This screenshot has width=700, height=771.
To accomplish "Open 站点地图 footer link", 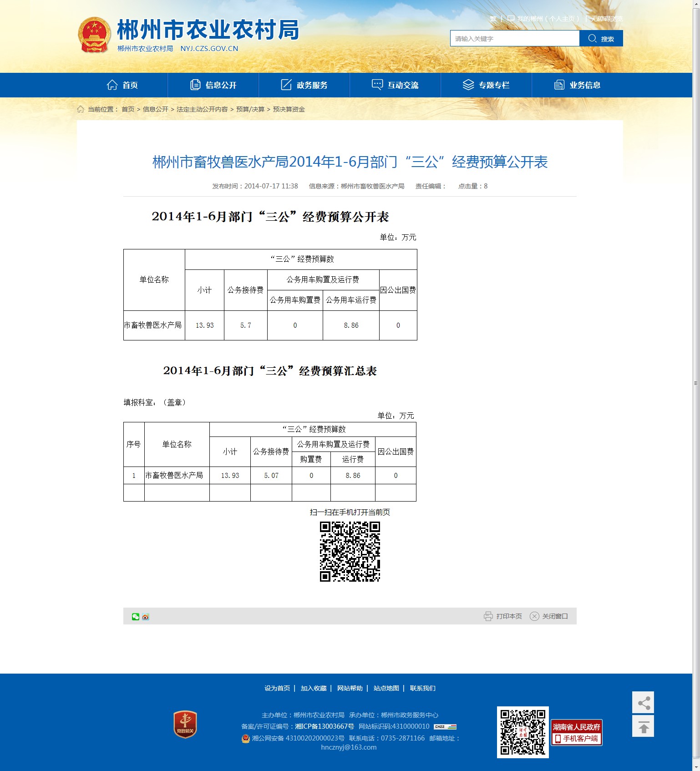I will [x=386, y=688].
